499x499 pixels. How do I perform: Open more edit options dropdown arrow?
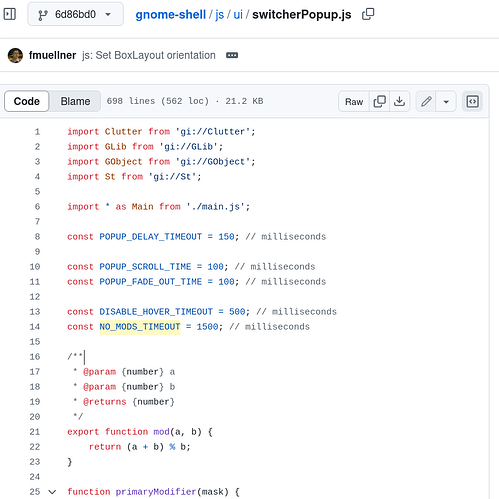(446, 101)
